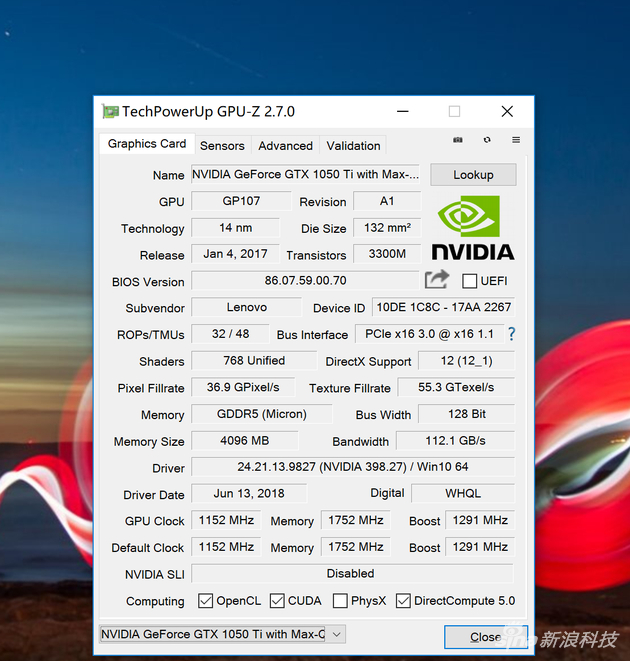
Task: Open the Validation tab
Action: [353, 145]
